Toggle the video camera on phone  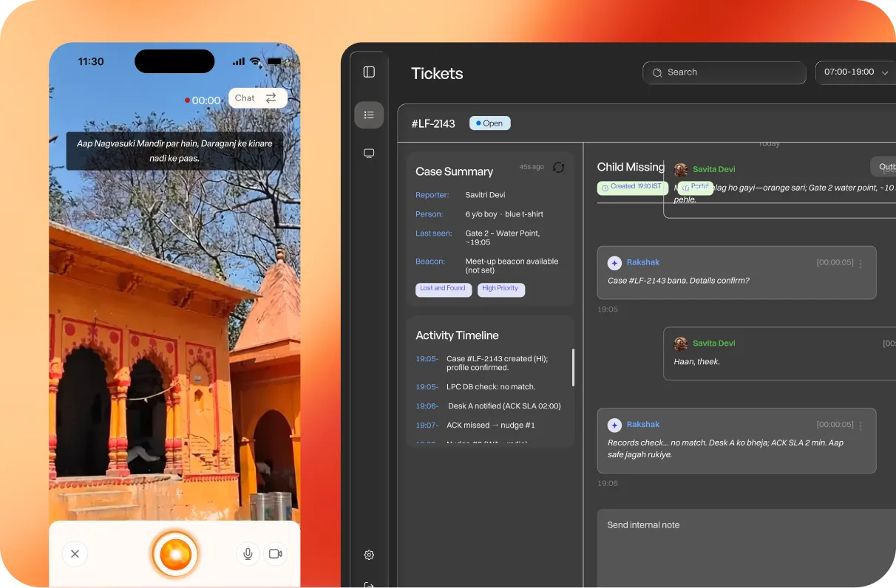pyautogui.click(x=276, y=554)
